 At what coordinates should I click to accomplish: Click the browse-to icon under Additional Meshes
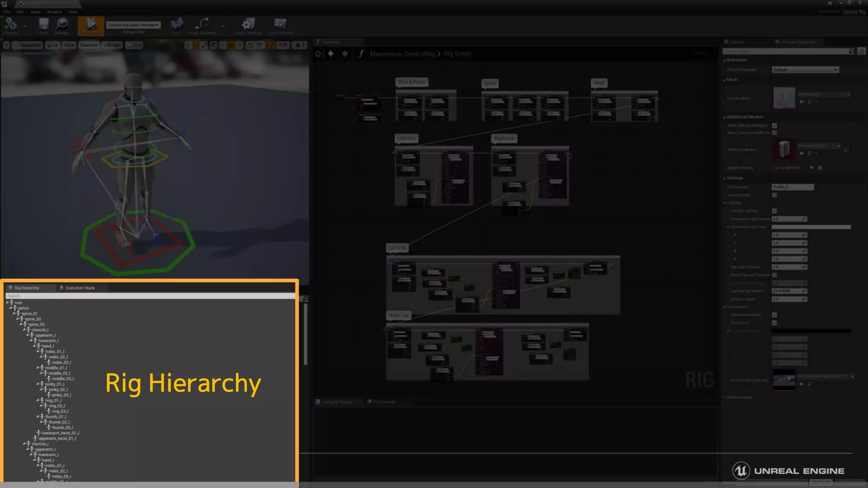click(809, 153)
